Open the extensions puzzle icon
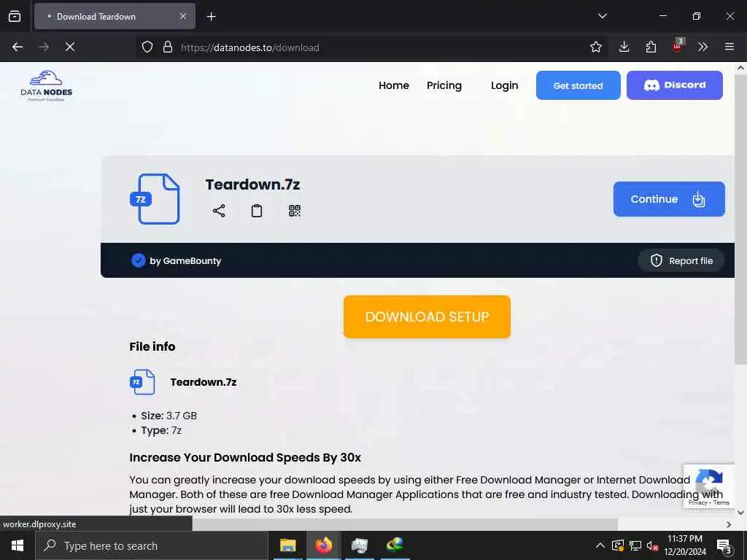This screenshot has height=560, width=747. [x=651, y=47]
